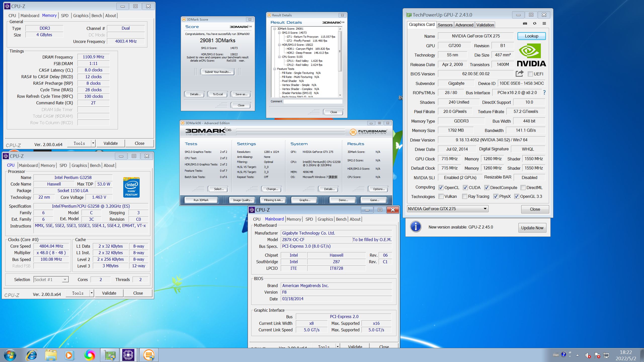Click the Futuremark logo in 3DMark06
The image size is (644, 362).
368,131
